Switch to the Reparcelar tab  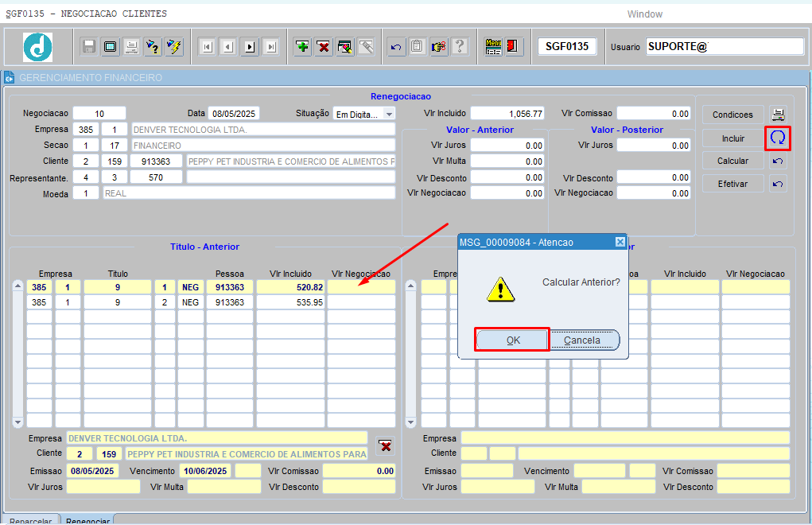(x=30, y=520)
